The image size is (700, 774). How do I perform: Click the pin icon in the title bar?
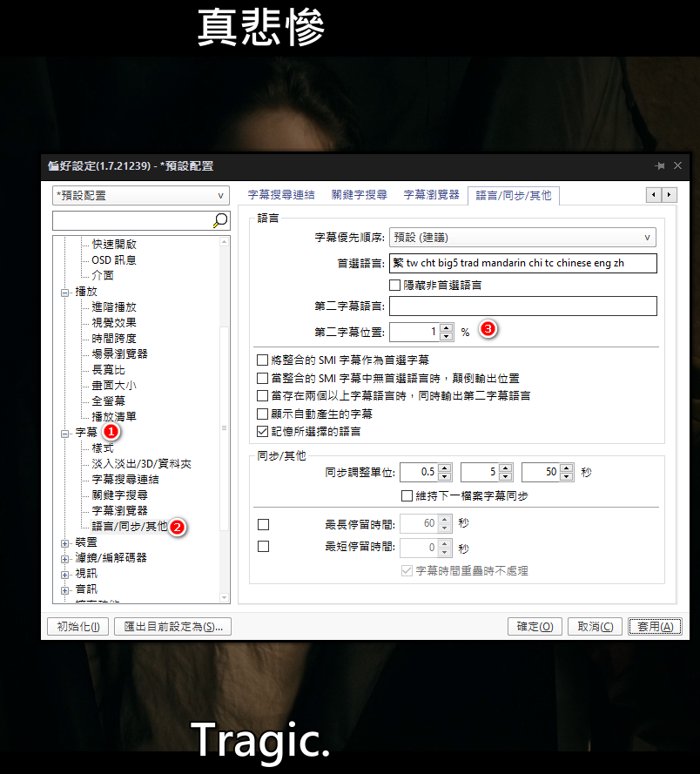pyautogui.click(x=660, y=165)
